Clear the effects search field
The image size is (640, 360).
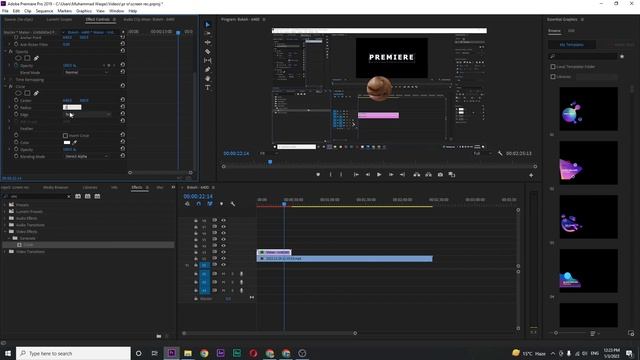click(x=69, y=197)
